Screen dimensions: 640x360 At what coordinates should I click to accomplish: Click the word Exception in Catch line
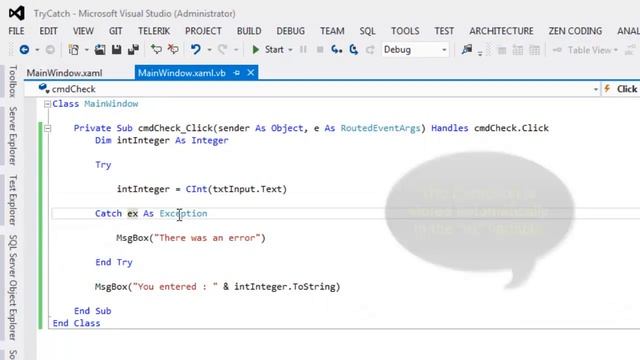183,213
